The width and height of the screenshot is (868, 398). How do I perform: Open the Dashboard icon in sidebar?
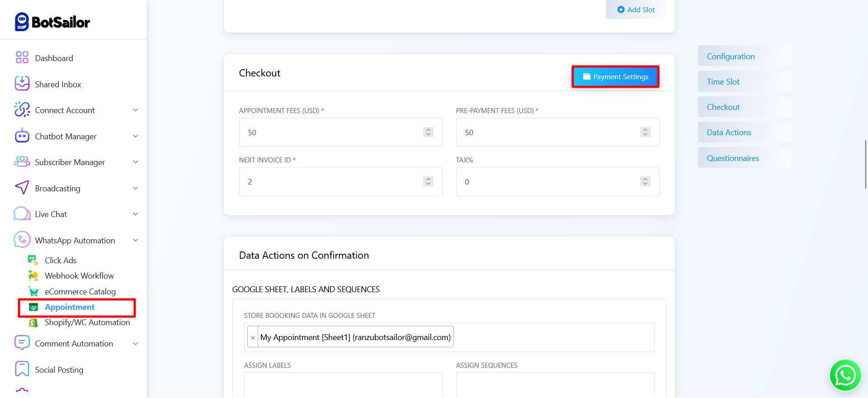pos(22,57)
